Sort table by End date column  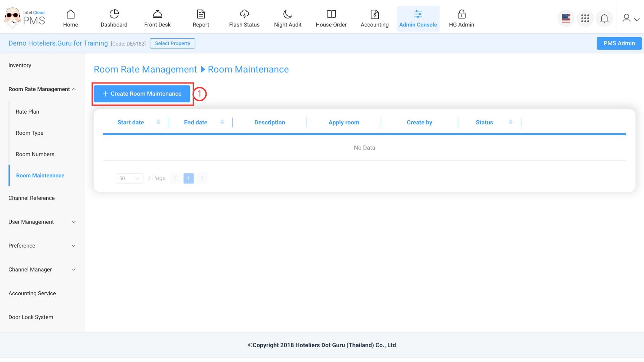pyautogui.click(x=222, y=122)
